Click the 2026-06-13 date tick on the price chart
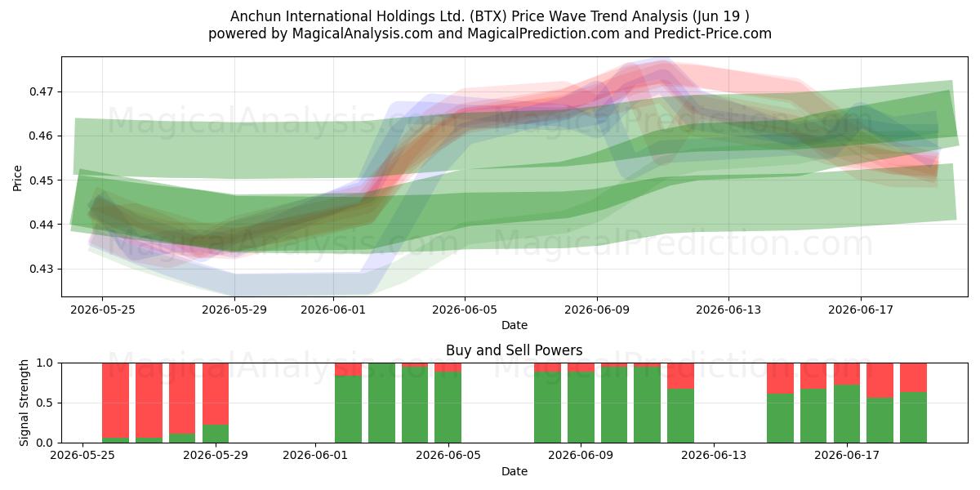This screenshot has width=980, height=490. 728,310
